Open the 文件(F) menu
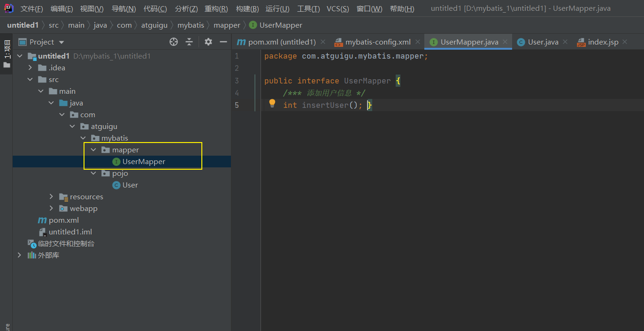 (x=32, y=9)
